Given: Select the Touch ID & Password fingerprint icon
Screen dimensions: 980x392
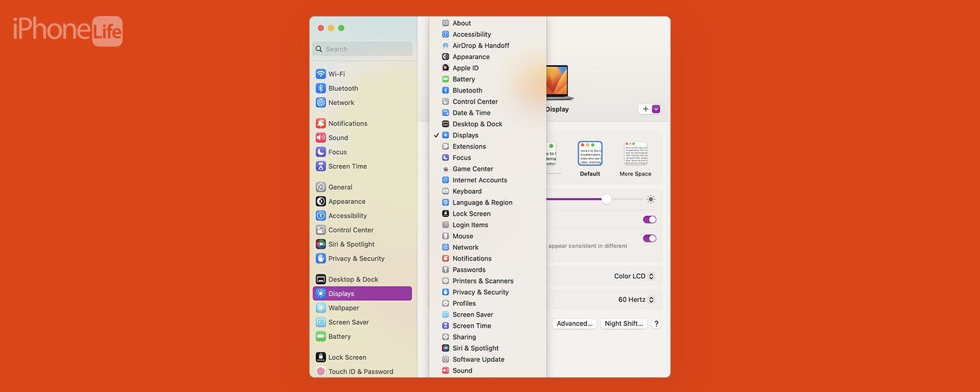Looking at the screenshot, I should tap(321, 371).
